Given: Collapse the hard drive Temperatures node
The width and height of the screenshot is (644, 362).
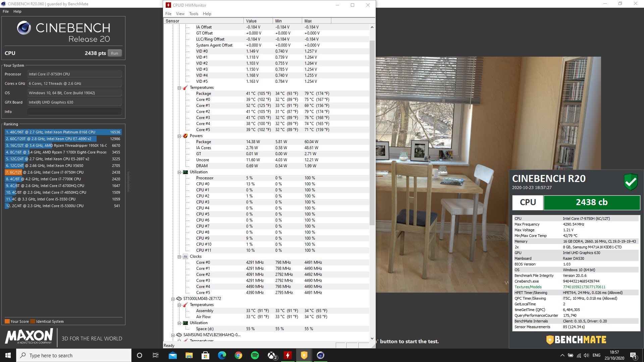Looking at the screenshot, I should [x=179, y=305].
